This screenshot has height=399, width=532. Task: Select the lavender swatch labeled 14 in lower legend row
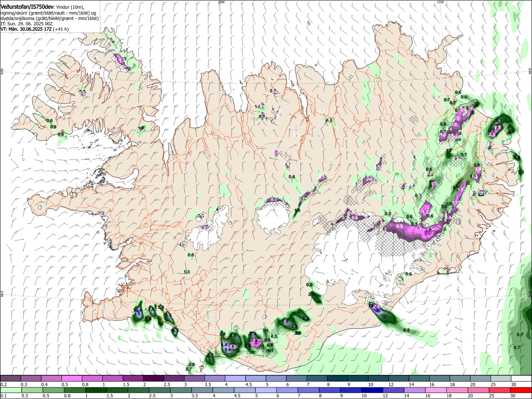414,390
